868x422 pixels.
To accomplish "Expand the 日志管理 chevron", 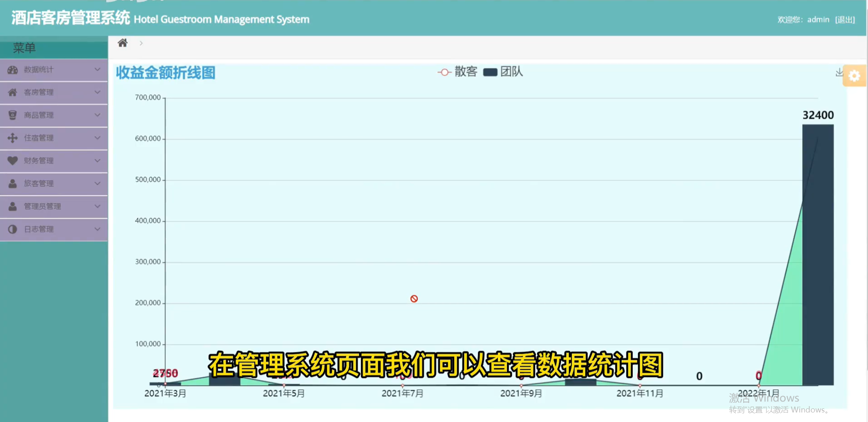I will point(97,229).
